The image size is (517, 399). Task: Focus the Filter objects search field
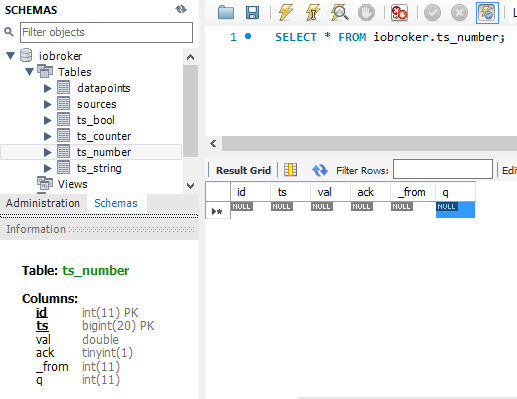[x=106, y=32]
